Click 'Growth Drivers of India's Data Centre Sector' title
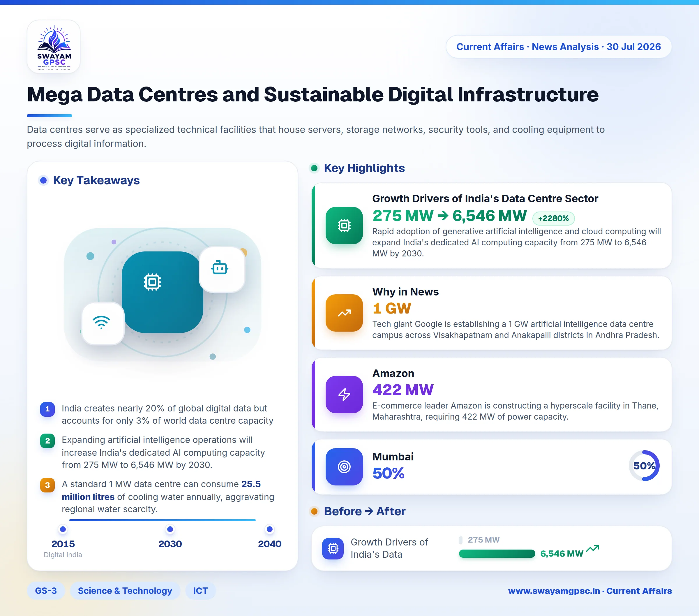The image size is (699, 616). (485, 198)
